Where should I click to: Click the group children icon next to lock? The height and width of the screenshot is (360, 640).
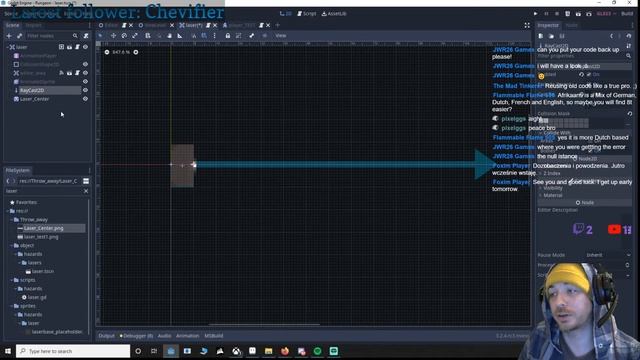239,36
